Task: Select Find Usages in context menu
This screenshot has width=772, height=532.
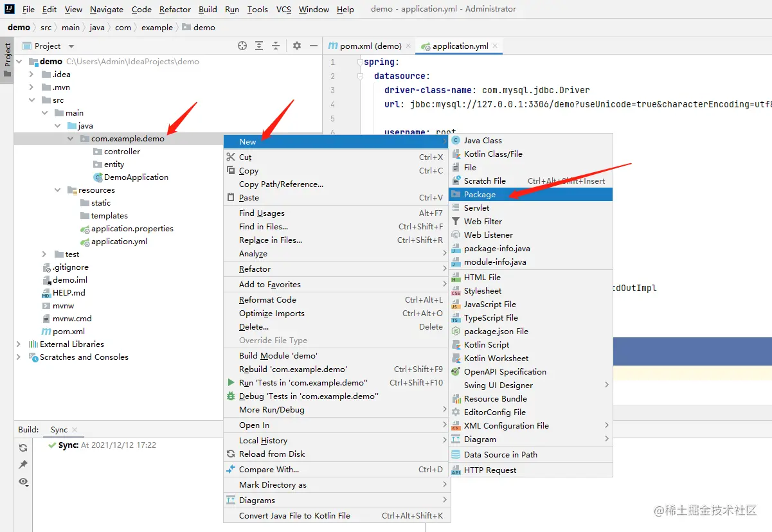Action: (x=337, y=213)
